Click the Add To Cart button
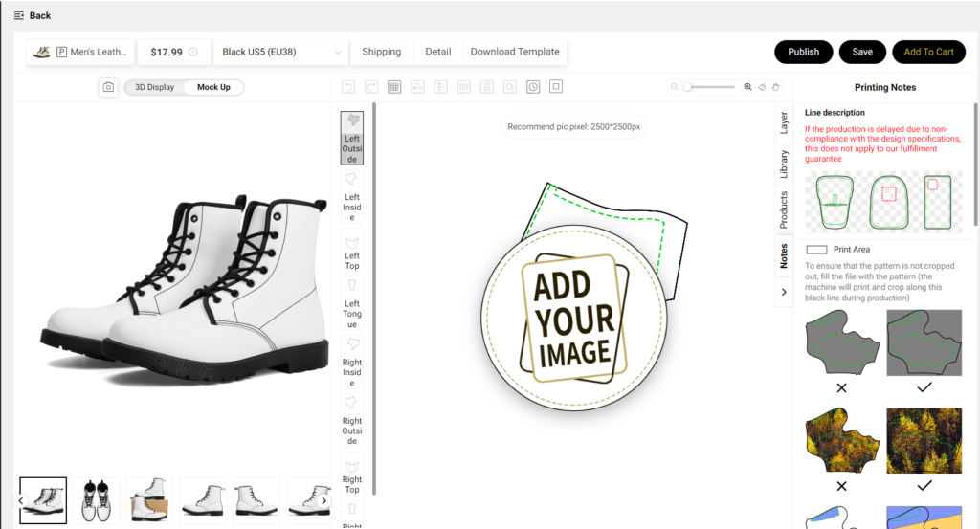 coord(928,52)
